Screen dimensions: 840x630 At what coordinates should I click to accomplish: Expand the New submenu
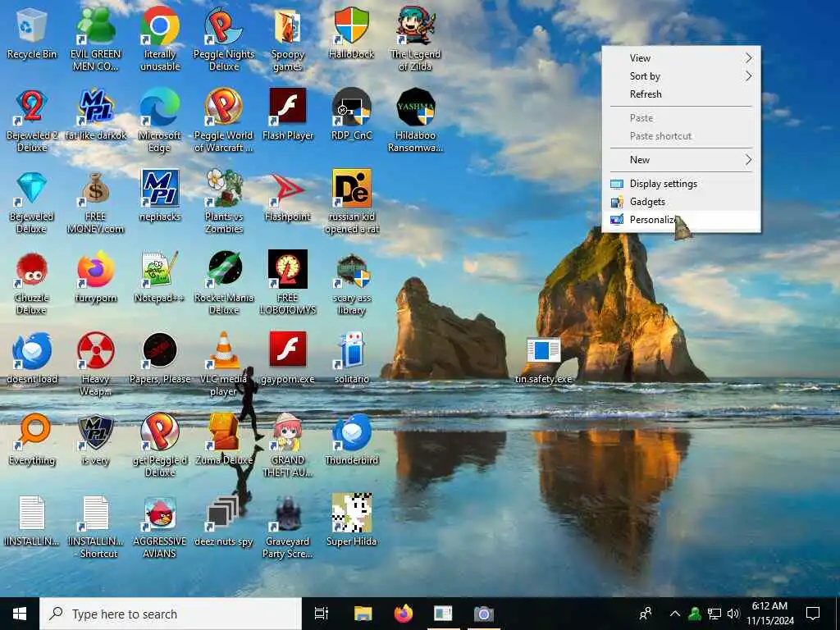pos(681,160)
